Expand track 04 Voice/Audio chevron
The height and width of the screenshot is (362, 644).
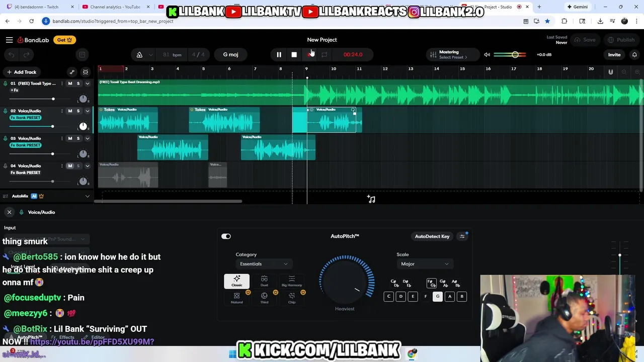[87, 166]
